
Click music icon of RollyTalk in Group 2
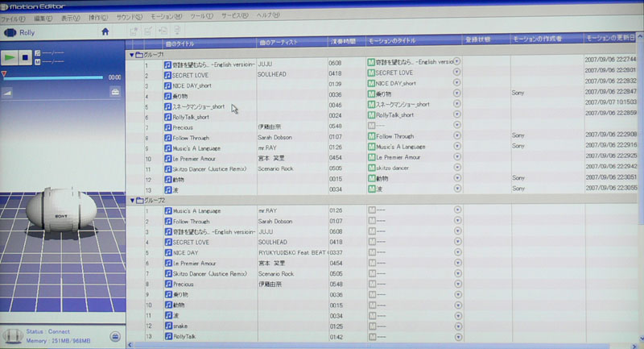click(168, 336)
